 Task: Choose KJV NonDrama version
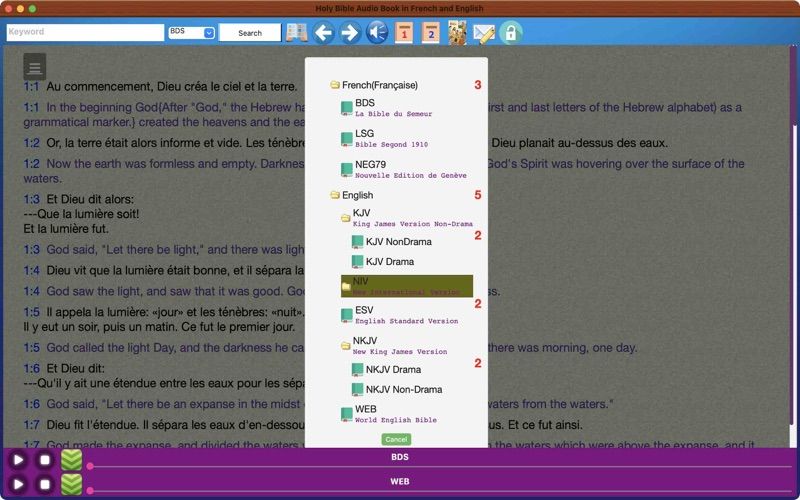click(x=398, y=242)
